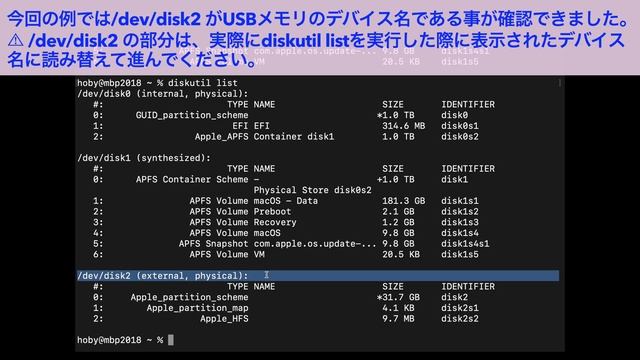
Task: Click the Preboot volume name
Action: click(x=272, y=211)
